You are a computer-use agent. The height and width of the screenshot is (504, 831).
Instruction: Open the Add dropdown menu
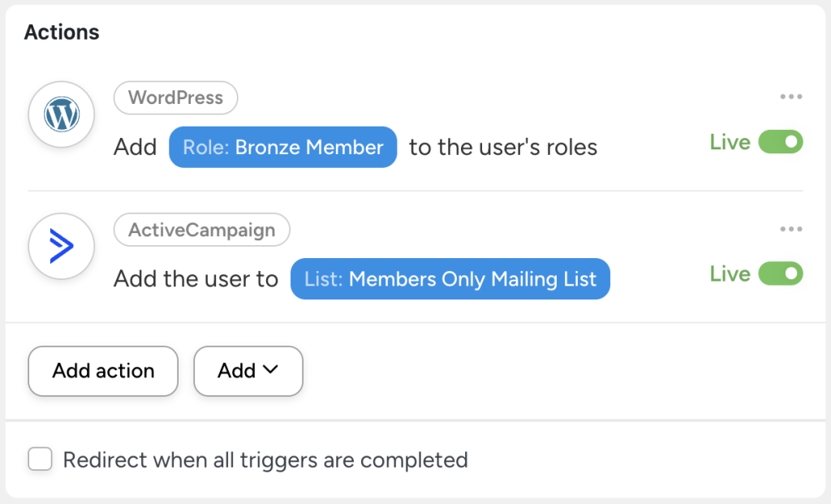(x=248, y=371)
